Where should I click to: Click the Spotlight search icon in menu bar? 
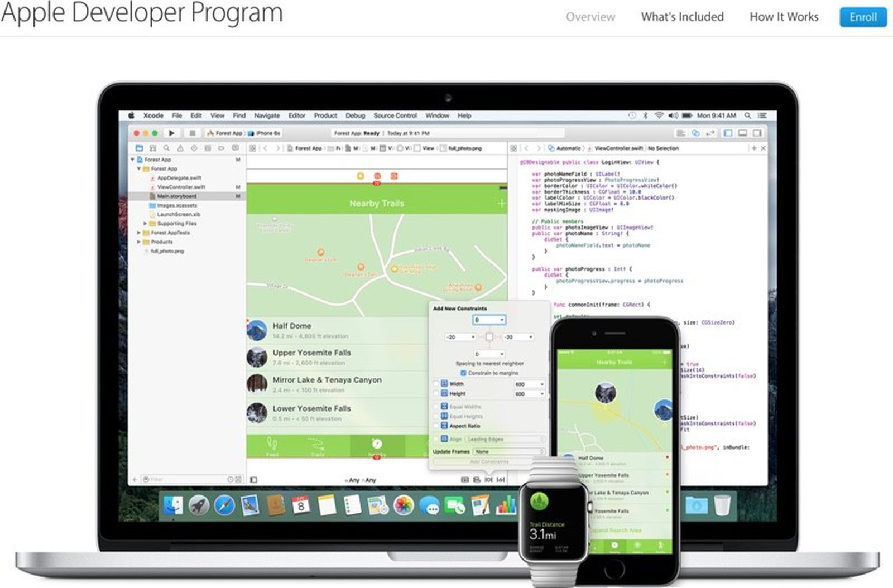[x=747, y=115]
